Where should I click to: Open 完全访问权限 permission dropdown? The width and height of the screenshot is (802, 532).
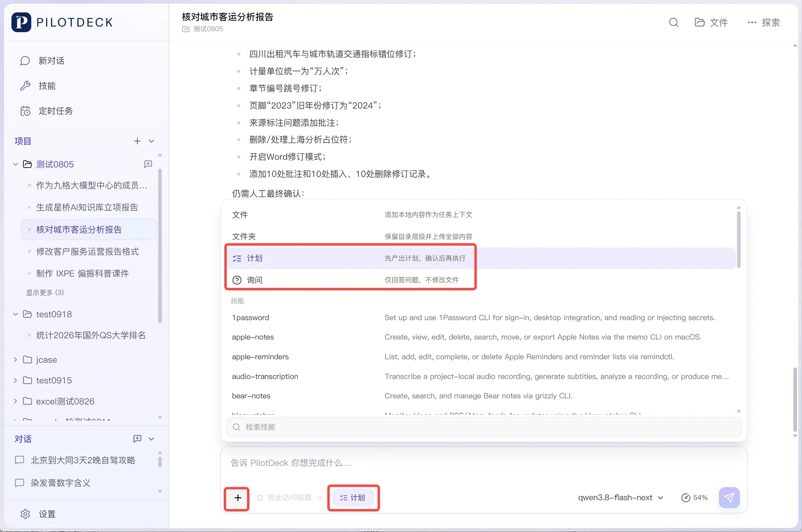click(289, 498)
